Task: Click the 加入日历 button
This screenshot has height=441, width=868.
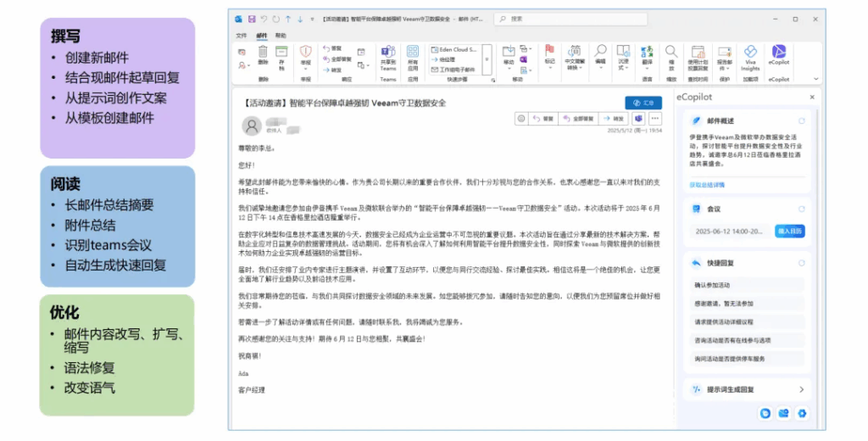Action: click(790, 231)
